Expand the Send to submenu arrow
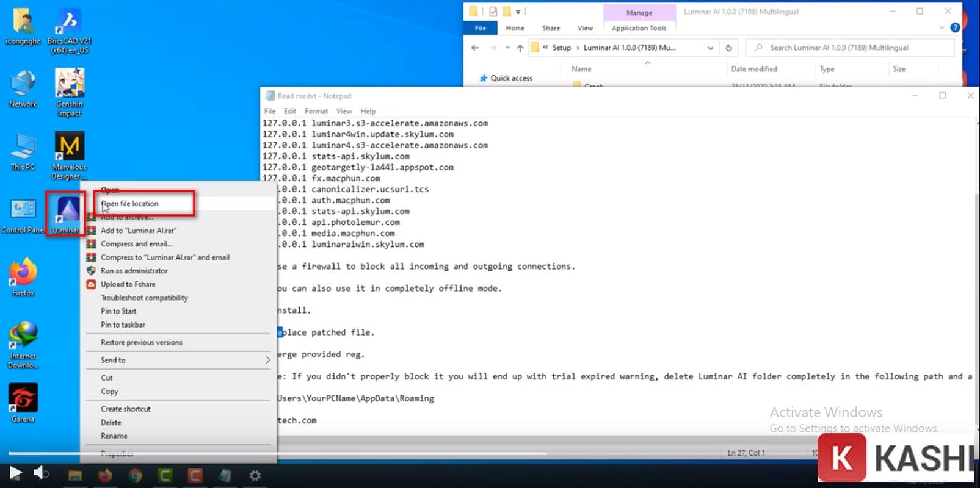This screenshot has width=980, height=488. click(x=267, y=361)
